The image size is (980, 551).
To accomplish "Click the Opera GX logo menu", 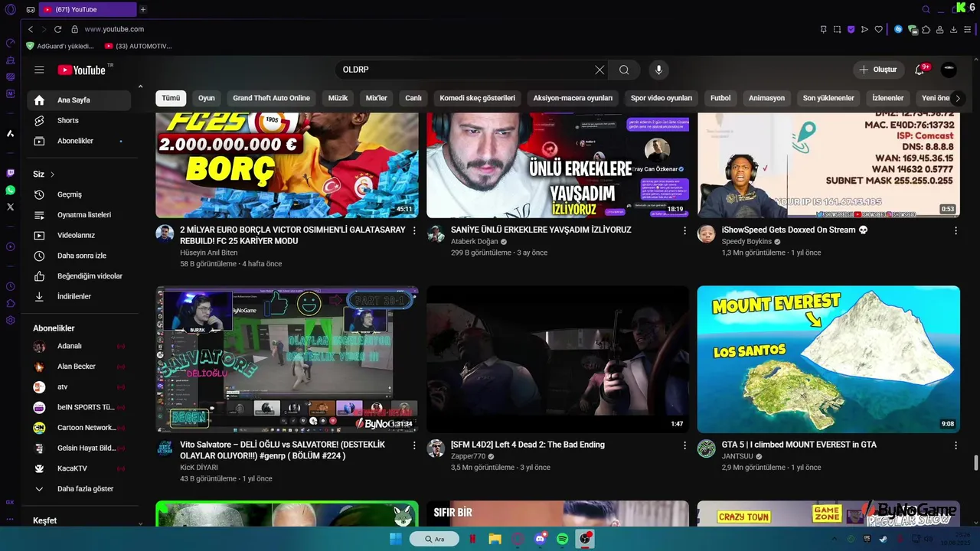I will [10, 9].
